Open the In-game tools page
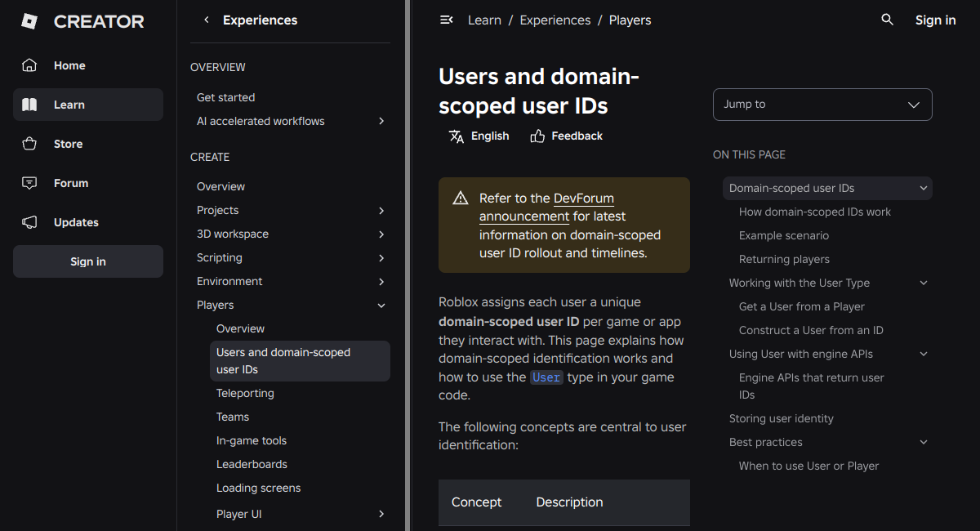This screenshot has height=531, width=980. coord(252,440)
